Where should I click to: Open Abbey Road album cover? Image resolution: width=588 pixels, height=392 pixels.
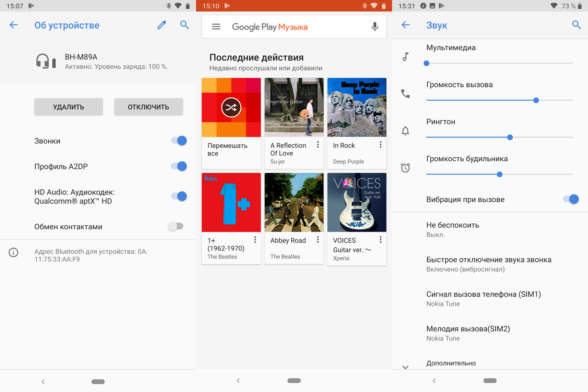coord(294,202)
